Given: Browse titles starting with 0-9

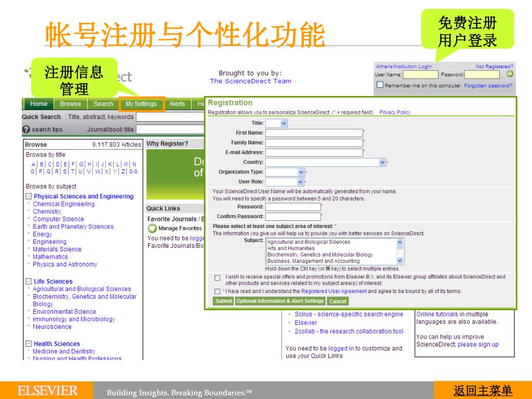Looking at the screenshot, I should click(134, 171).
